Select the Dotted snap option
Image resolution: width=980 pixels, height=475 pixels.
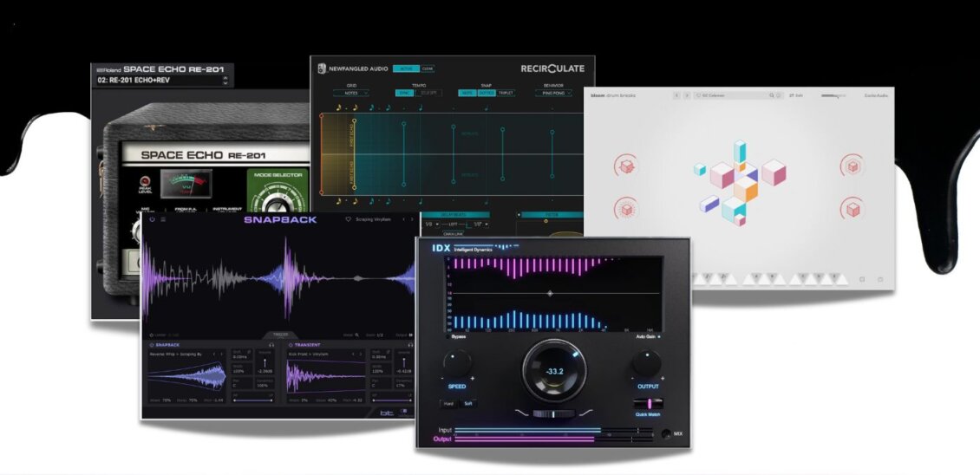tap(485, 93)
